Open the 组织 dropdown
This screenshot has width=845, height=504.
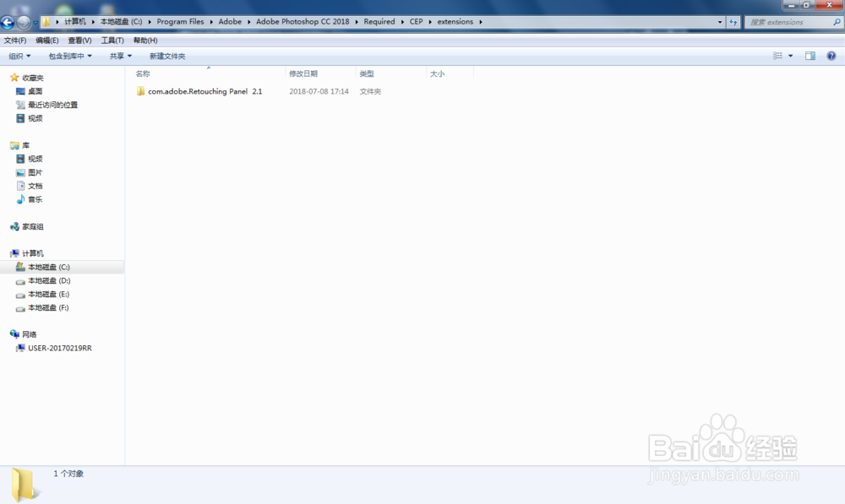[x=19, y=56]
